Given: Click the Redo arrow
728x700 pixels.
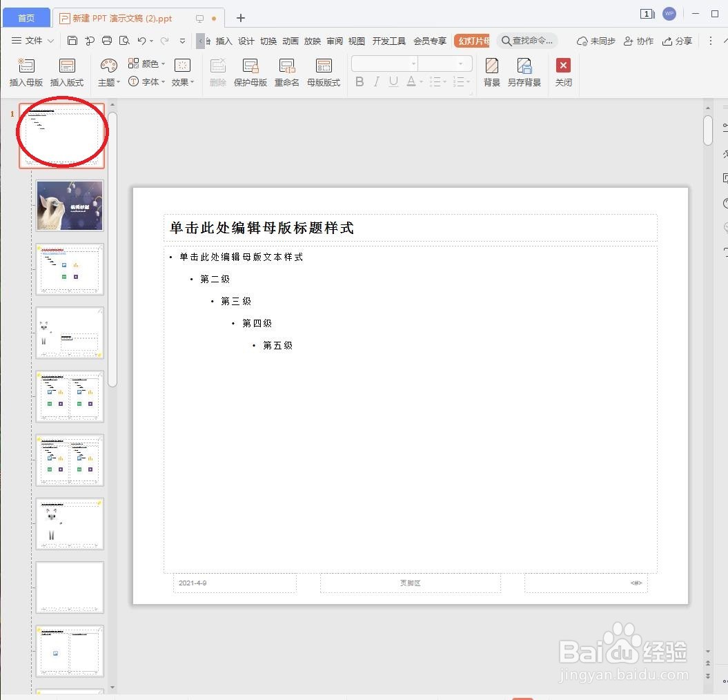Looking at the screenshot, I should coord(164,41).
